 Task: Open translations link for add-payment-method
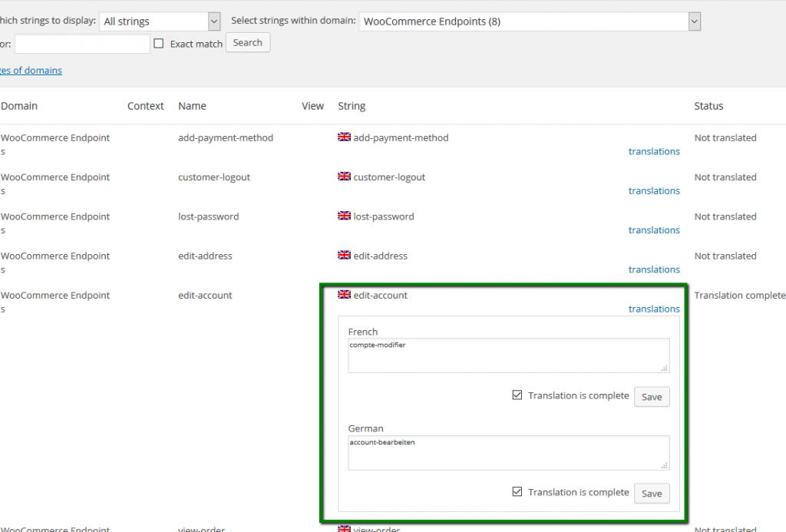click(x=654, y=151)
